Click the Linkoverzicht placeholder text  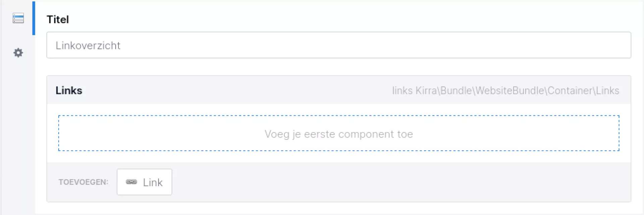[88, 45]
